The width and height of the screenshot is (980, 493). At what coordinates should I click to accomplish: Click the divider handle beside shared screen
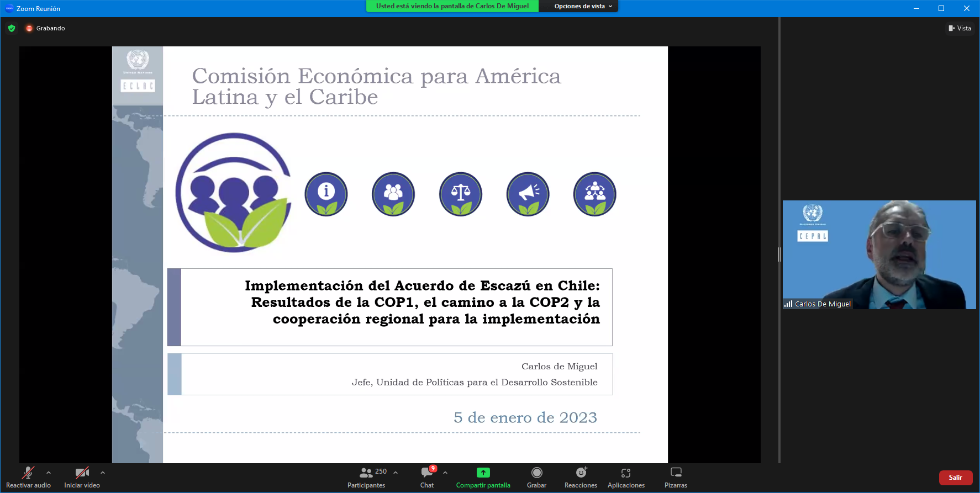pyautogui.click(x=779, y=255)
